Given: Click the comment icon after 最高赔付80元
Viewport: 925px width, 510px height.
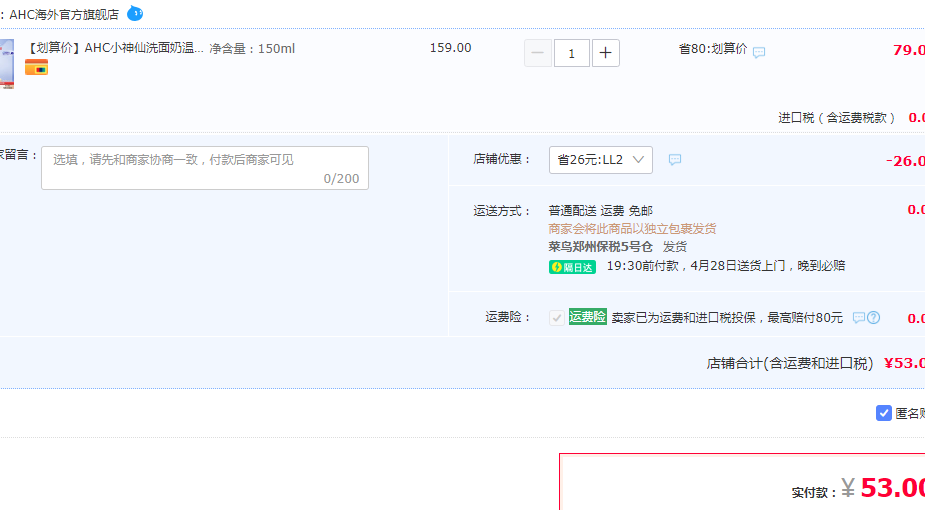Looking at the screenshot, I should 859,318.
